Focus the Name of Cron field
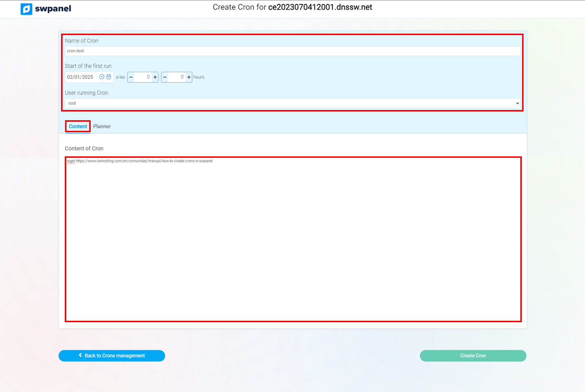585x392 pixels. (x=292, y=51)
